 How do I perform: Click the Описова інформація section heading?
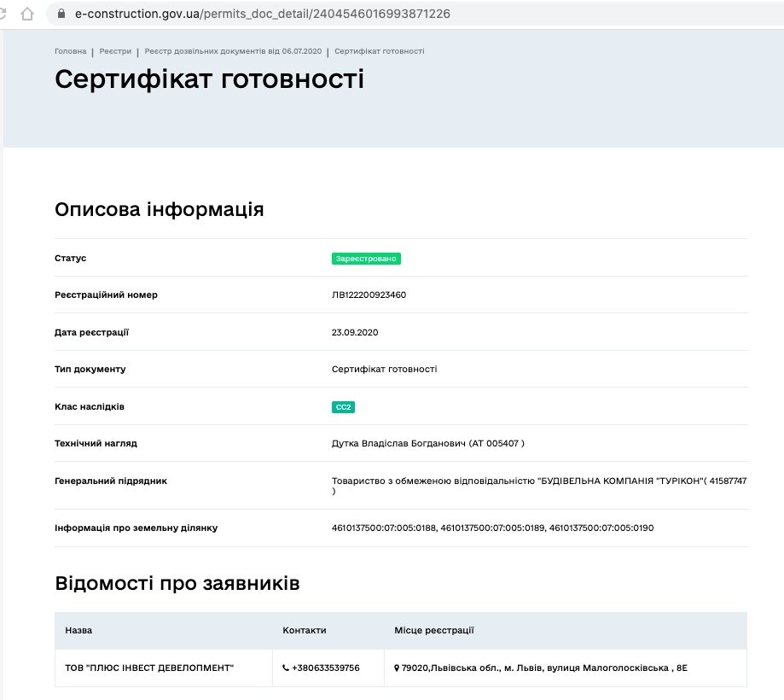[x=159, y=209]
